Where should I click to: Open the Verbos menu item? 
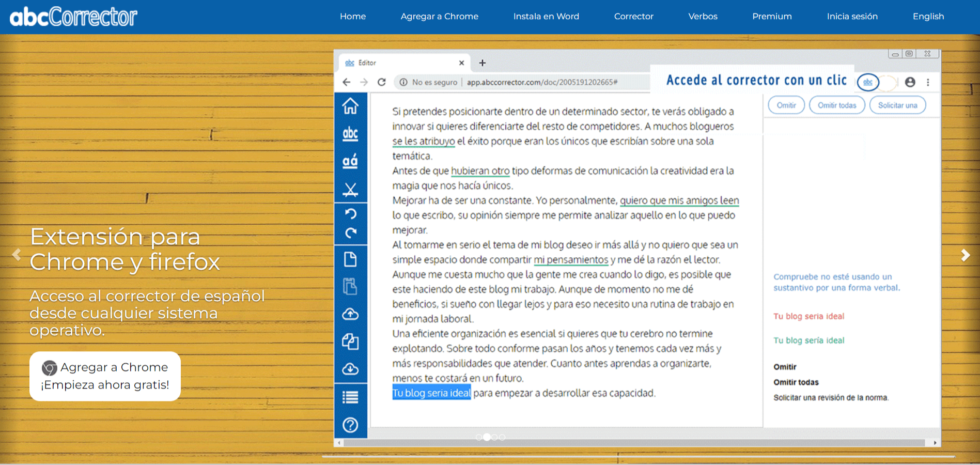coord(703,17)
